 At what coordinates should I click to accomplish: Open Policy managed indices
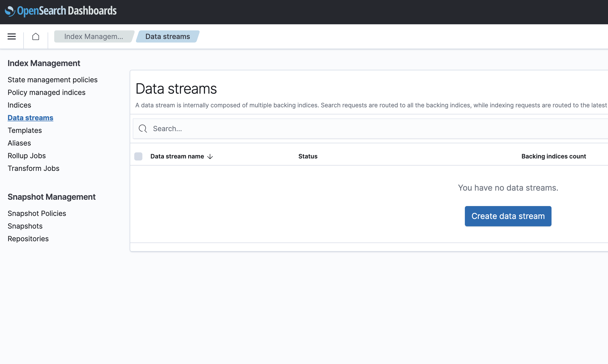(x=46, y=92)
